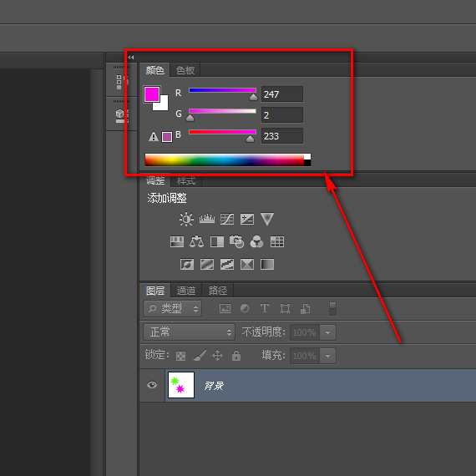Screen dimensions: 476x476
Task: Toggle lock position move icon
Action: tap(218, 355)
